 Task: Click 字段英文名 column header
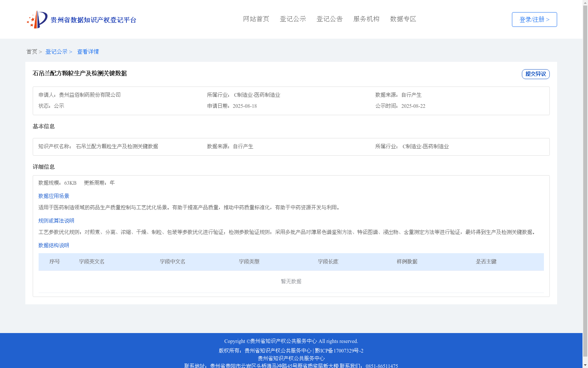[92, 262]
